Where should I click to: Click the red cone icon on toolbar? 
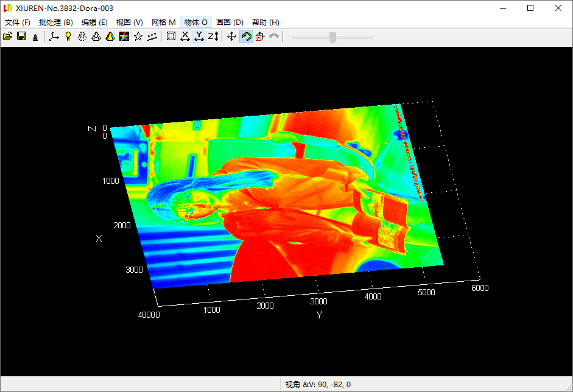click(35, 36)
